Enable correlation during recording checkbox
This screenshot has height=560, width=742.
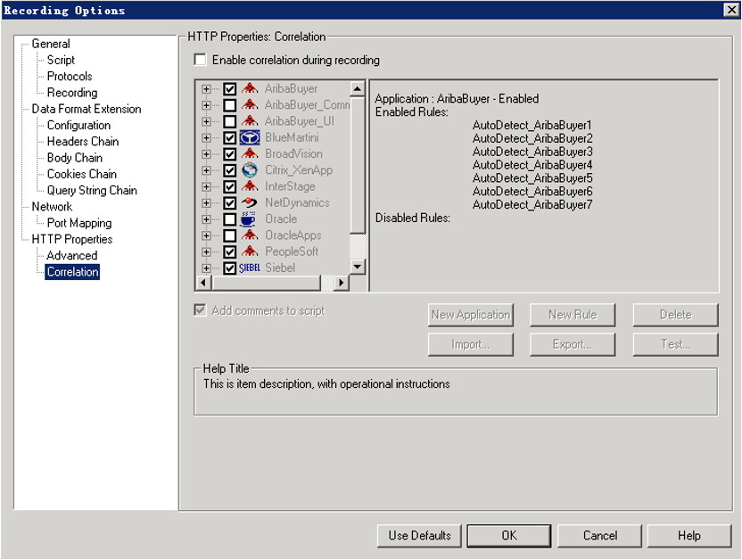[x=200, y=60]
